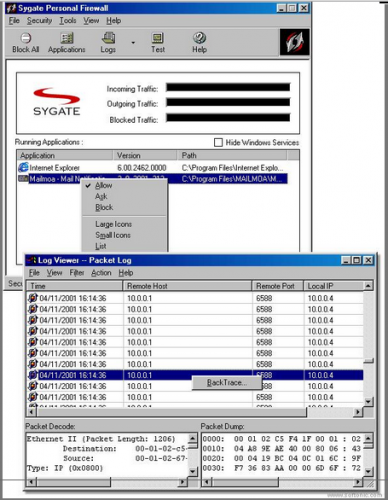Select the Internet Explorer application row
Viewport: 388px width, 500px height.
pos(152,168)
